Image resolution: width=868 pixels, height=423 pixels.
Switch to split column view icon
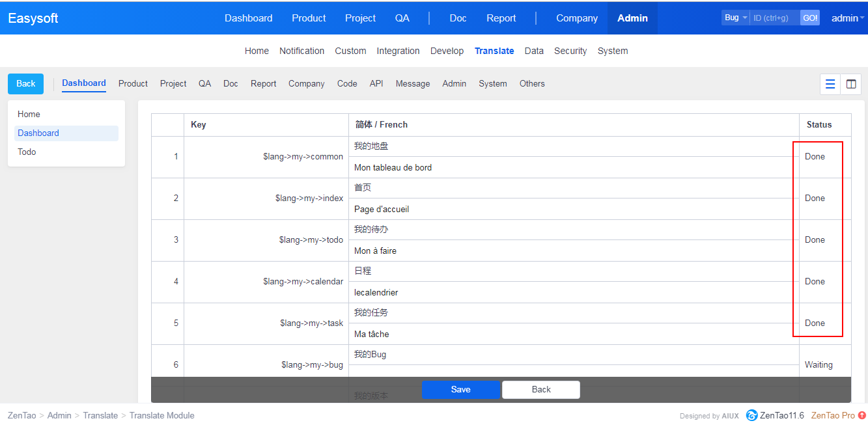[x=851, y=84]
